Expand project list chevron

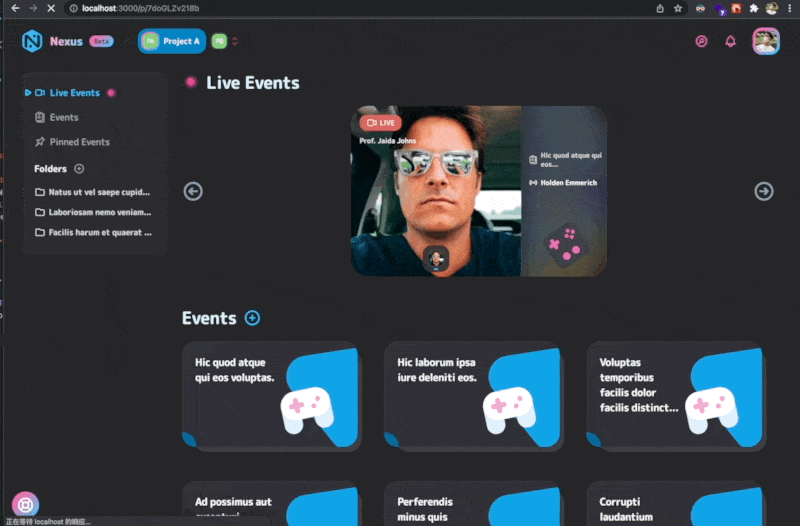click(235, 41)
